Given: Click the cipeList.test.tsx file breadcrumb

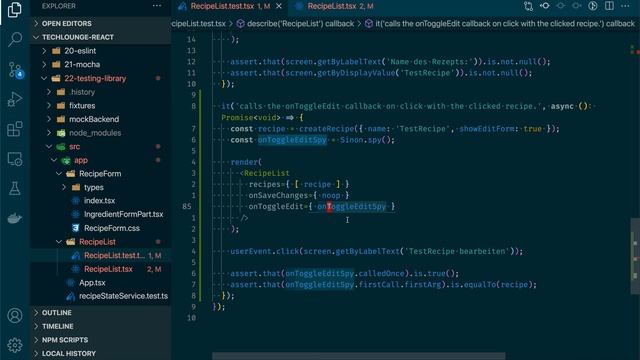Looking at the screenshot, I should pos(198,24).
